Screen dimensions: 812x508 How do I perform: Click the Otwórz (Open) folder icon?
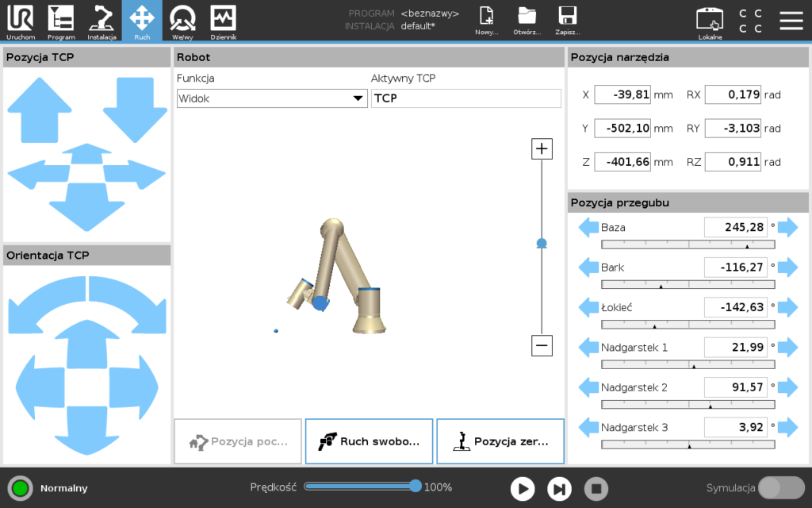click(527, 21)
